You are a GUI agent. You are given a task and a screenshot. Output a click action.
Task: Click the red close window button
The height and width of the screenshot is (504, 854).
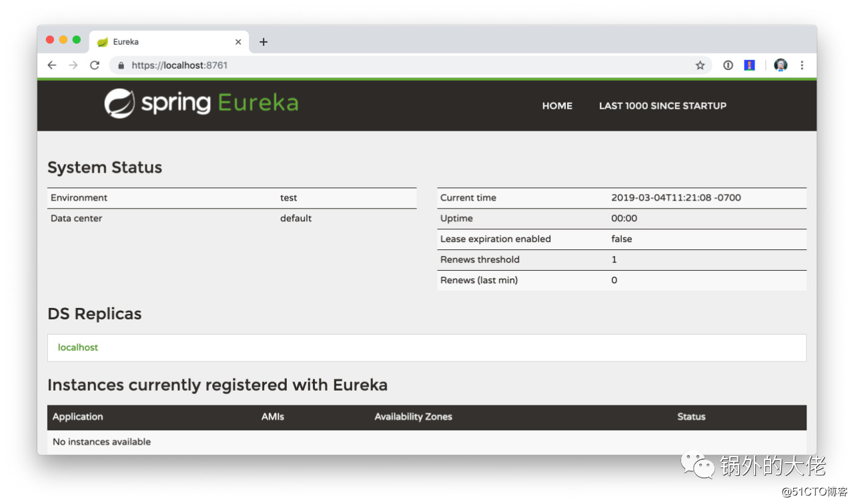(50, 40)
